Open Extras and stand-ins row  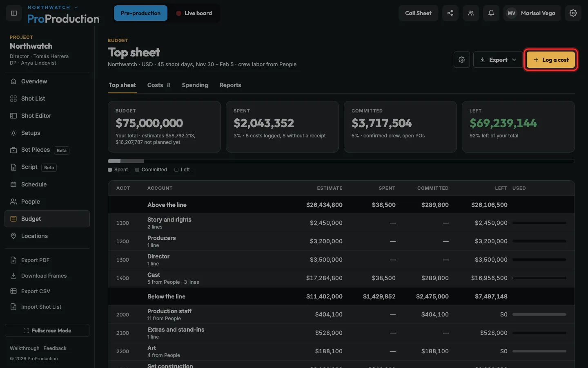click(341, 333)
